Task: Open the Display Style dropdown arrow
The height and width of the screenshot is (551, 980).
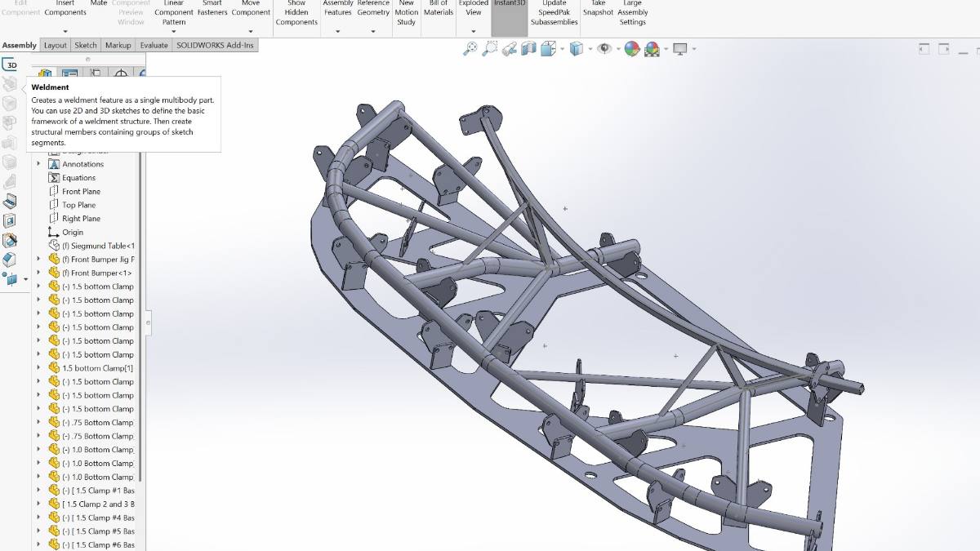Action: [590, 49]
